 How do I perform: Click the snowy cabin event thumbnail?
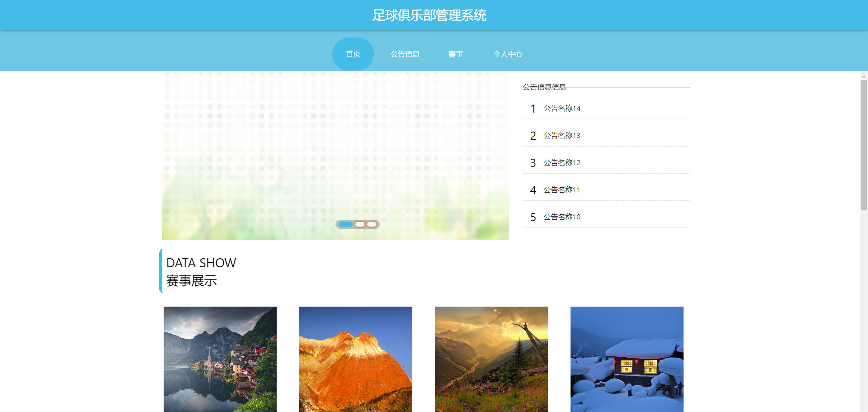(627, 359)
